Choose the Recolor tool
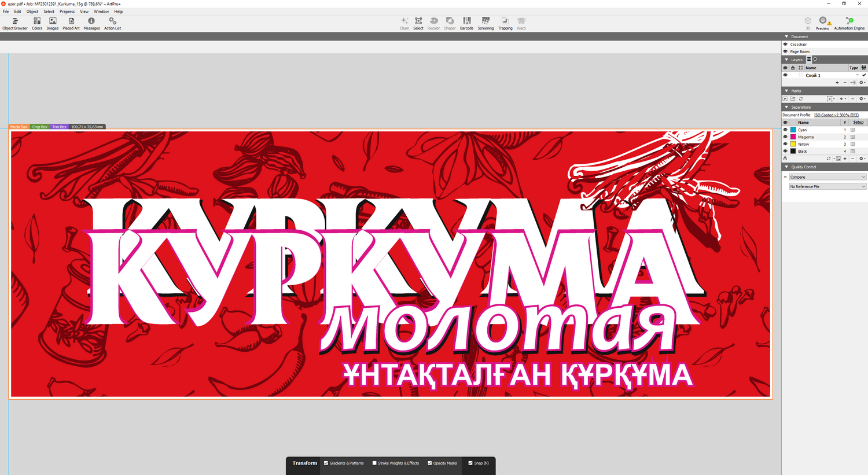Viewport: 868px width, 475px height. [x=433, y=24]
